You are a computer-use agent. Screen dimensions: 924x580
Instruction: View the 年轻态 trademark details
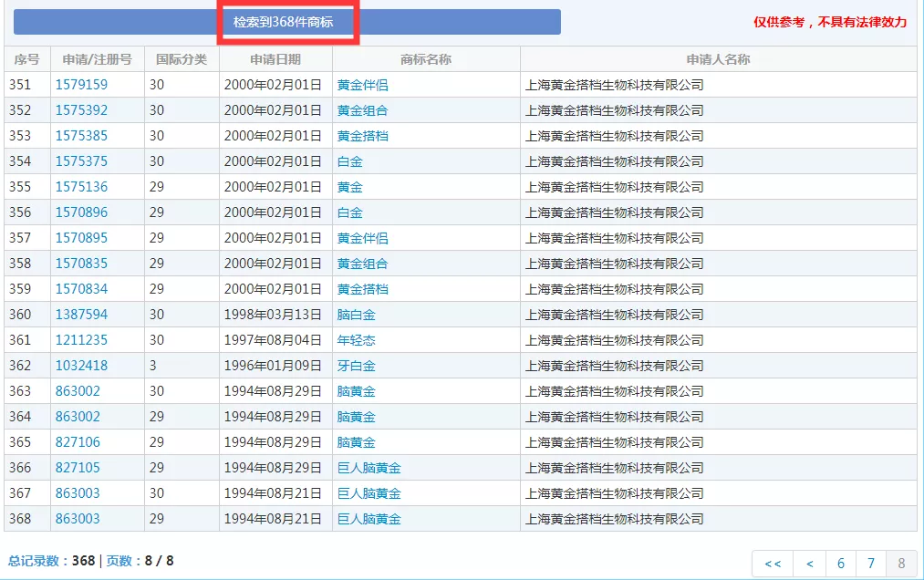(x=356, y=340)
